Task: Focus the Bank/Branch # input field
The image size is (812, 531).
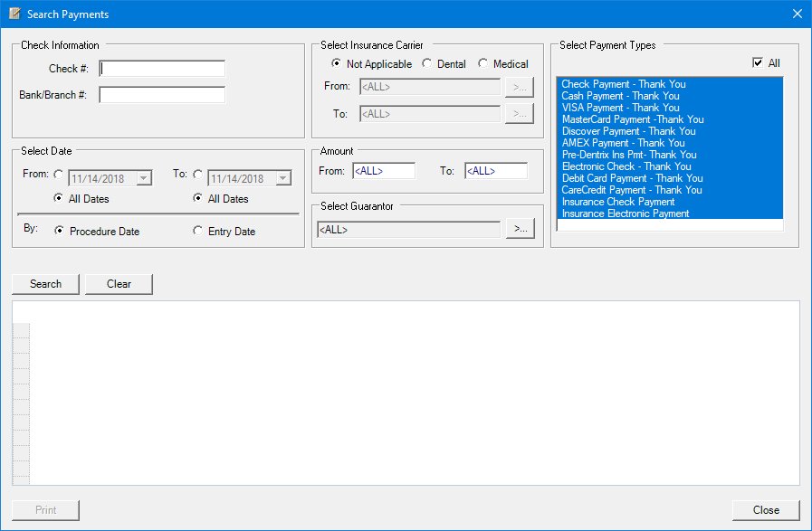Action: click(163, 95)
